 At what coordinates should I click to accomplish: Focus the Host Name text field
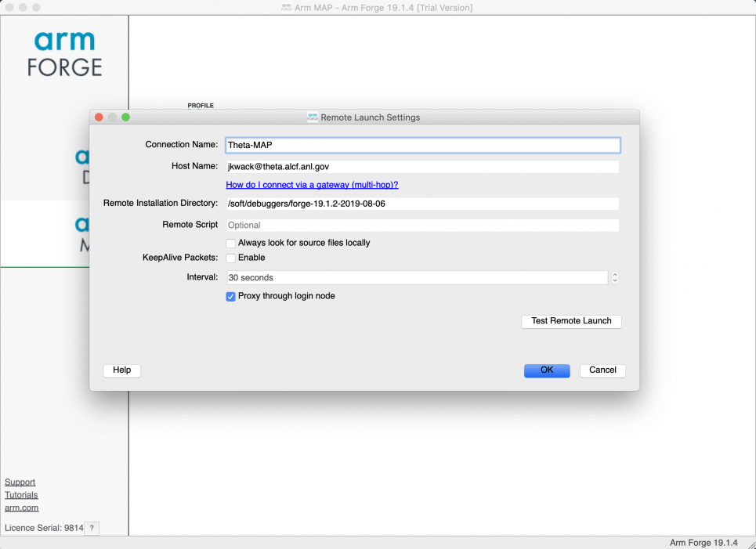click(x=422, y=167)
